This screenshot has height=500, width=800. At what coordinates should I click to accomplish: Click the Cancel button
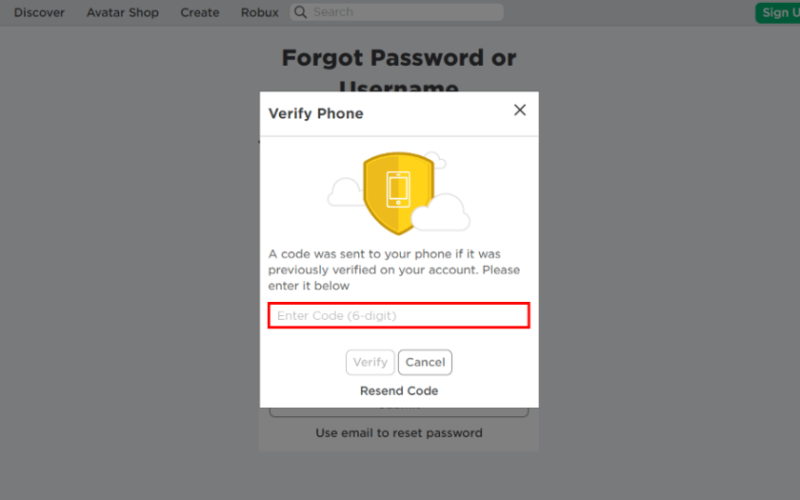[425, 362]
